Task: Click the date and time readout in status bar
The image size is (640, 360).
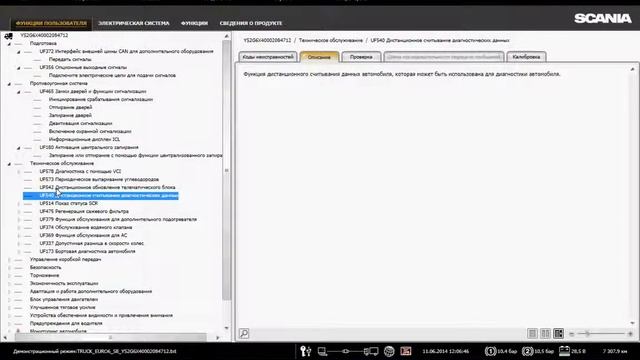Action: (x=446, y=351)
